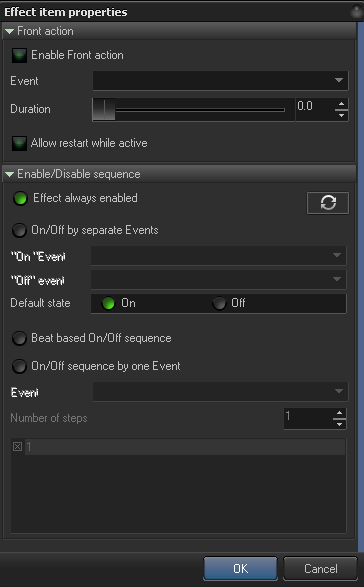This screenshot has height=587, width=364.
Task: Toggle Allow restart while active
Action: point(19,143)
